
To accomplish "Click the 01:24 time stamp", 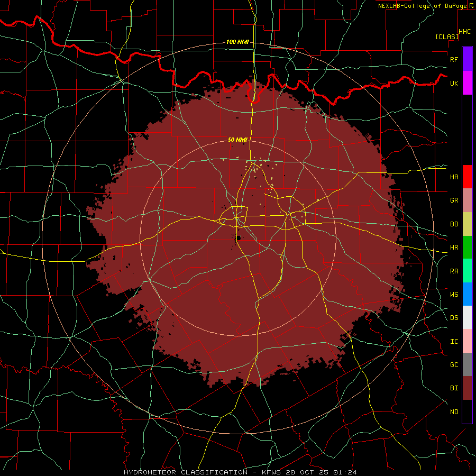I will coord(344,472).
